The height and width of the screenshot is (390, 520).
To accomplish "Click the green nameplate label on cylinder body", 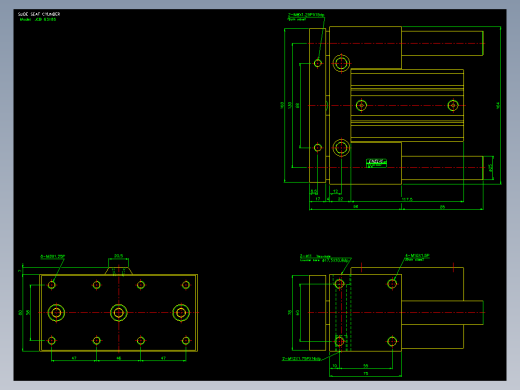I will 376,163.
